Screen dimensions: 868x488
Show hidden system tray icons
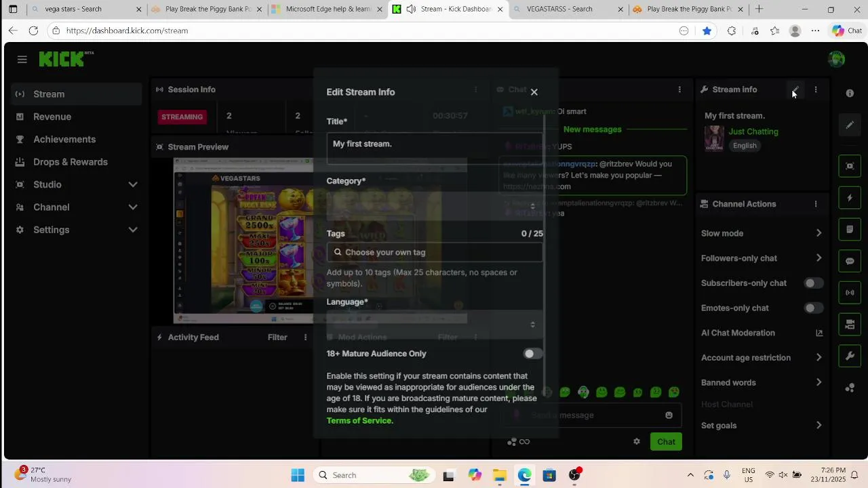coord(690,475)
